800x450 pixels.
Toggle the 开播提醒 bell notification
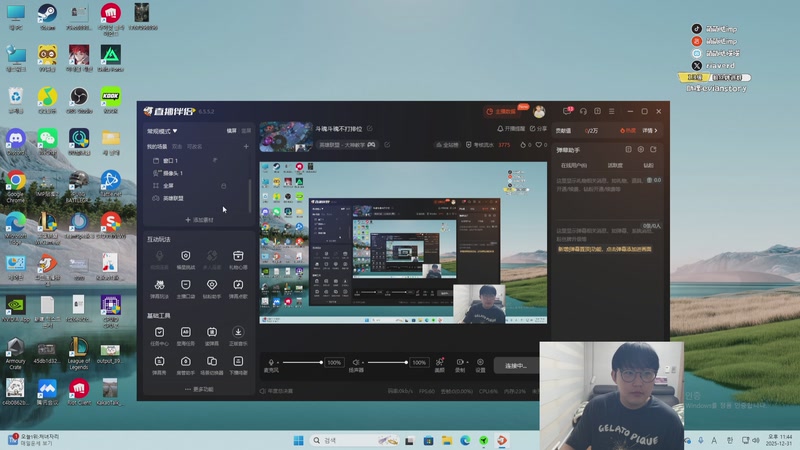click(x=511, y=129)
